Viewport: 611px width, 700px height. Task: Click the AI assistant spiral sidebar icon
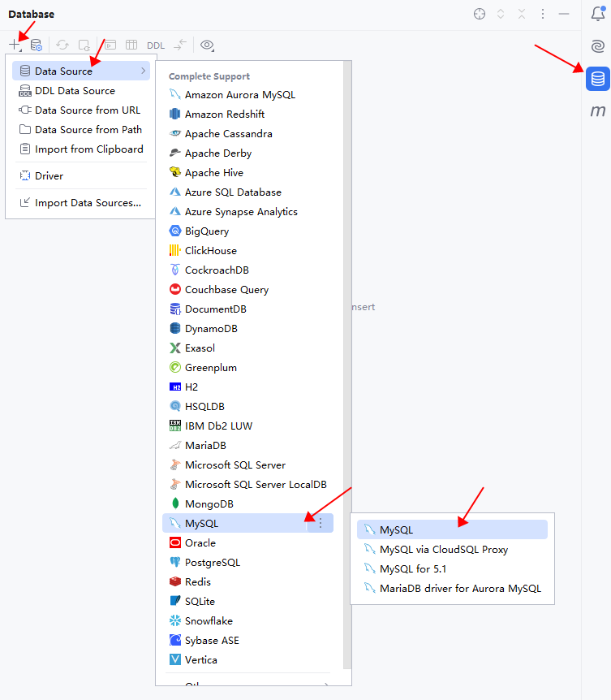coord(598,46)
